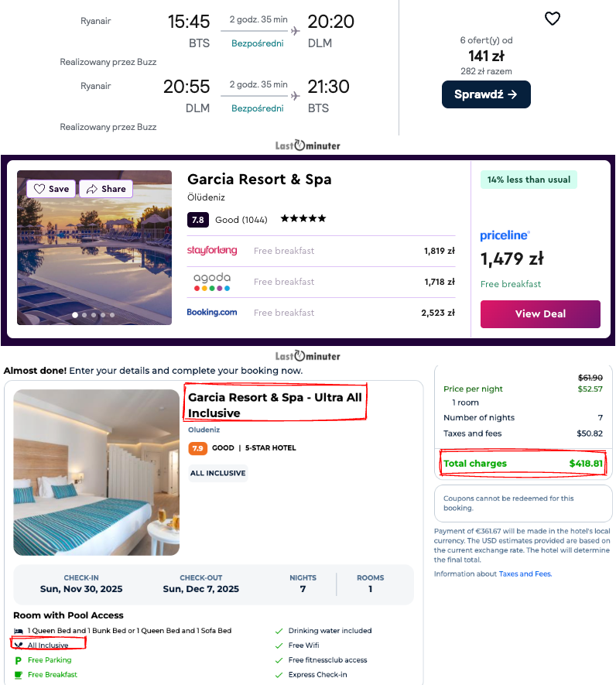
Task: Click the Priceline logo
Action: pos(505,235)
